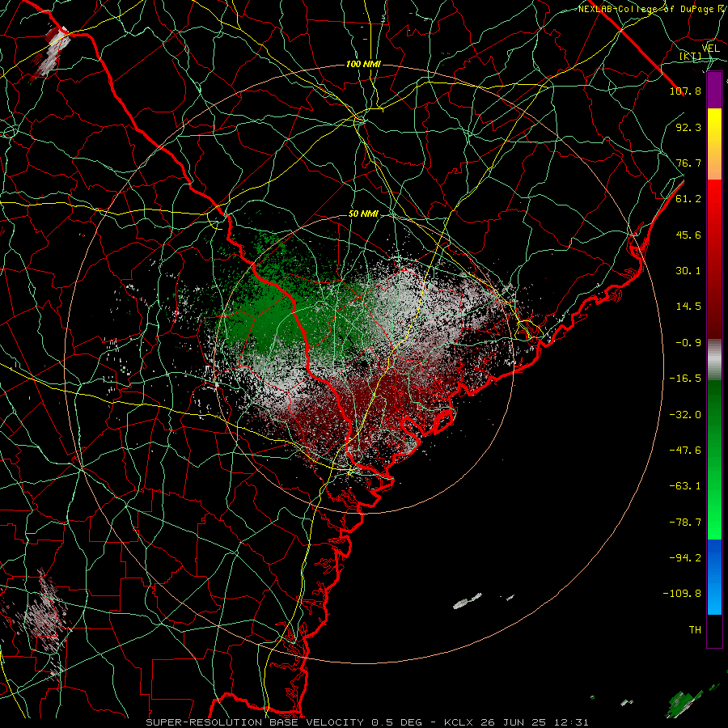This screenshot has width=728, height=728.
Task: Click the -47.6 velocity scale value
Action: click(685, 451)
